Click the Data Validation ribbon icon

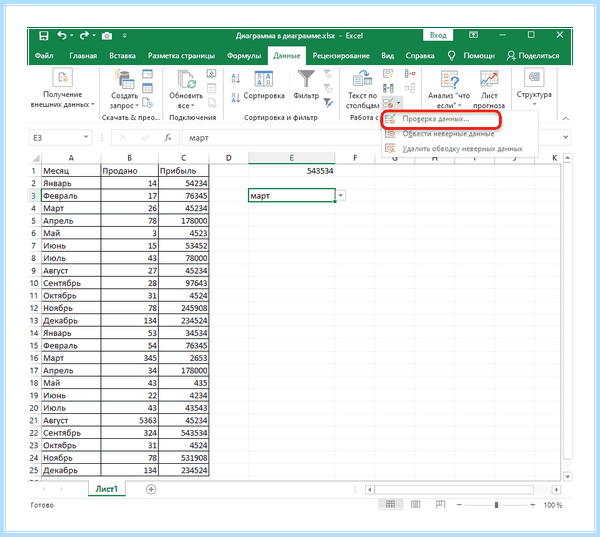click(388, 103)
